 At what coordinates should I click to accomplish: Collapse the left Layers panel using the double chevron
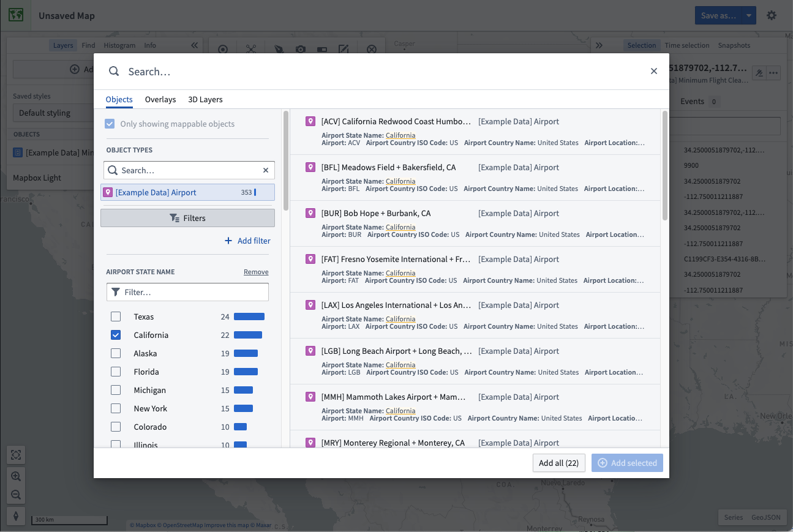tap(194, 45)
